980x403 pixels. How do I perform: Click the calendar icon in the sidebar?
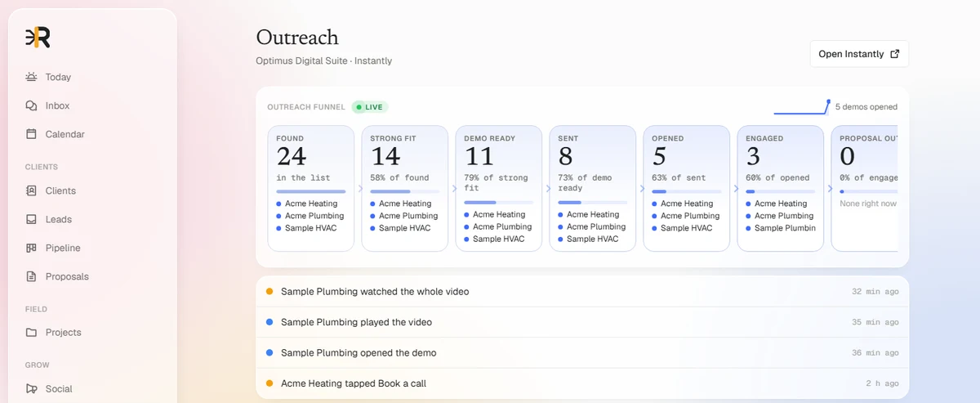[31, 134]
